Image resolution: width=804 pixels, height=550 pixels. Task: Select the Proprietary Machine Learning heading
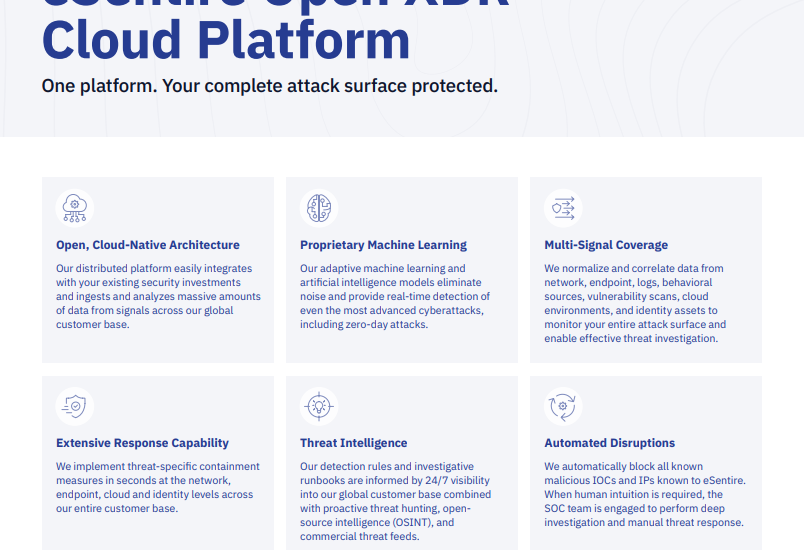click(x=384, y=245)
